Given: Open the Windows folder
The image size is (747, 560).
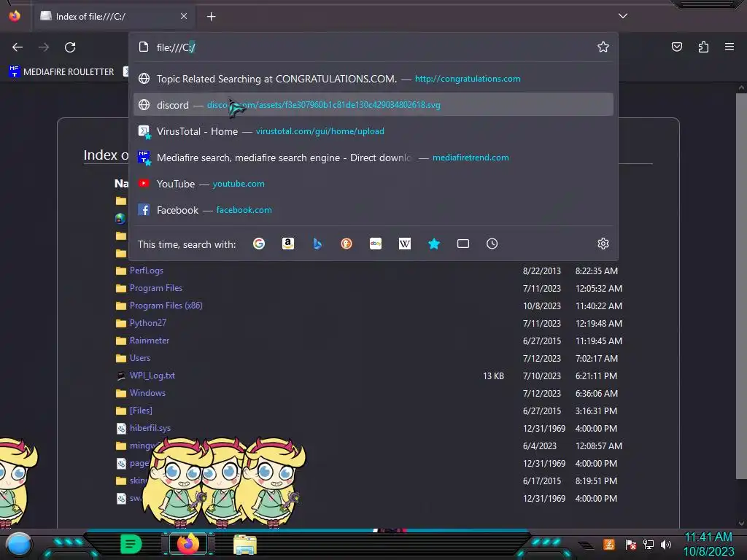Looking at the screenshot, I should [147, 393].
